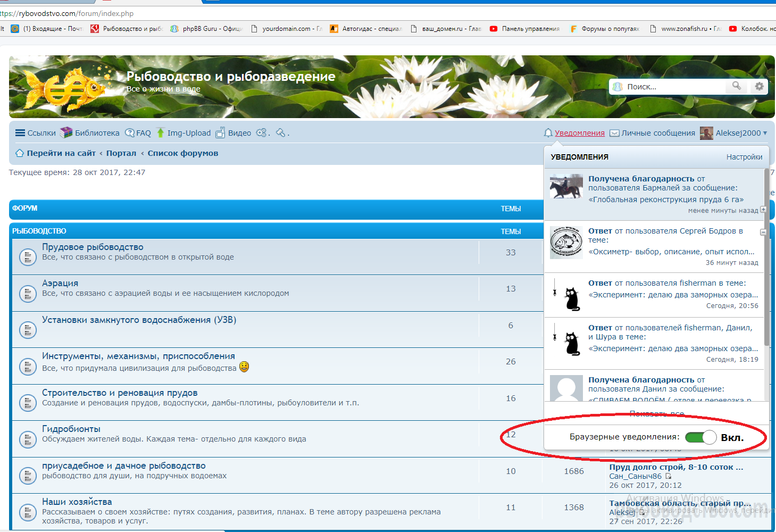Click the FAQ question mark icon
The height and width of the screenshot is (532, 776).
[x=130, y=133]
